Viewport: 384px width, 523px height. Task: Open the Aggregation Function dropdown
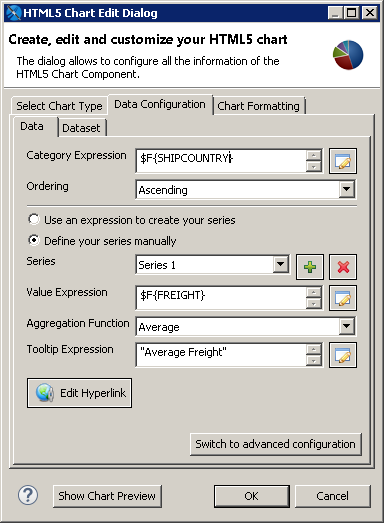[x=346, y=326]
